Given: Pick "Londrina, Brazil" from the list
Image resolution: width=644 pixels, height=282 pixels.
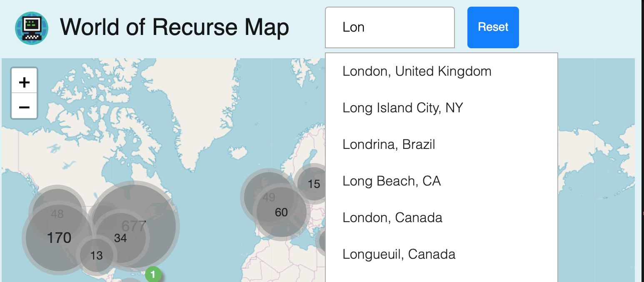Looking at the screenshot, I should (442, 145).
